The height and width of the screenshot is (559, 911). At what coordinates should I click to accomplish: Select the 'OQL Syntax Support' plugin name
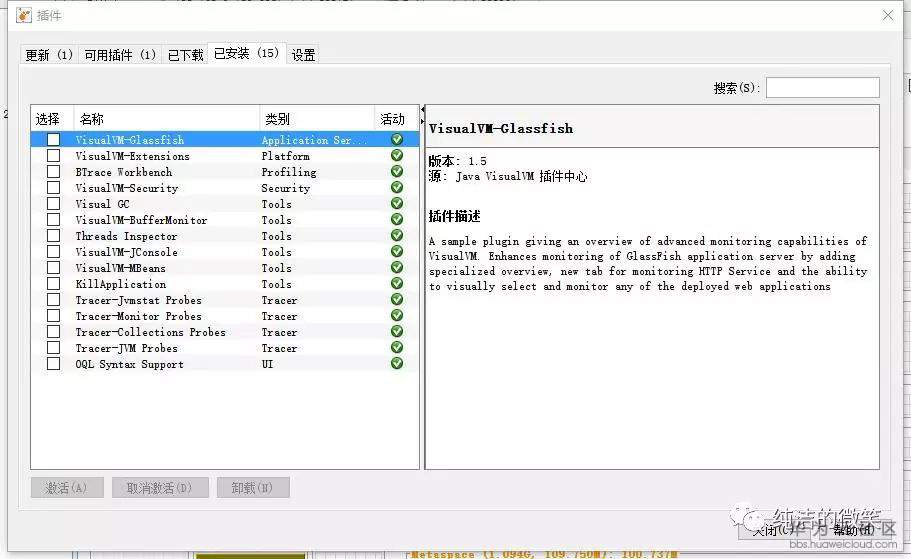130,364
